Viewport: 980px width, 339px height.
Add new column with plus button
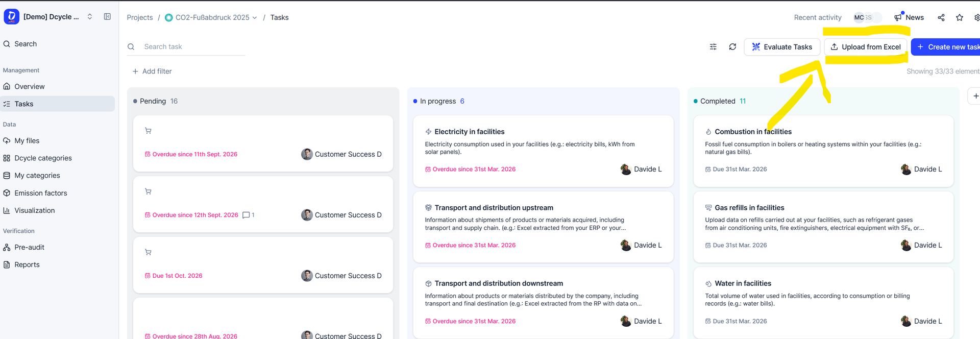[975, 96]
